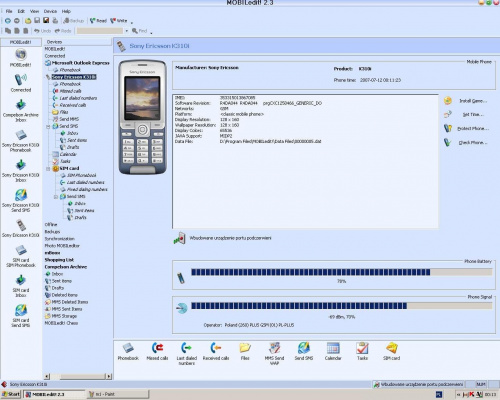The image size is (500, 400).
Task: Open MMS Send WAP bottom shortcut
Action: click(x=274, y=354)
